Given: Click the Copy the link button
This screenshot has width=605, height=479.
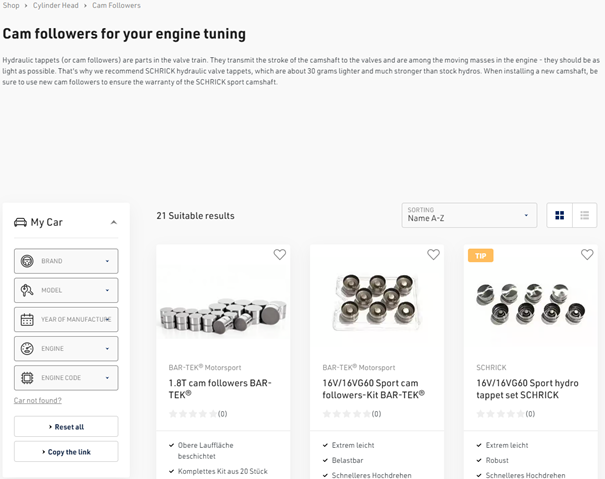Looking at the screenshot, I should tap(66, 452).
